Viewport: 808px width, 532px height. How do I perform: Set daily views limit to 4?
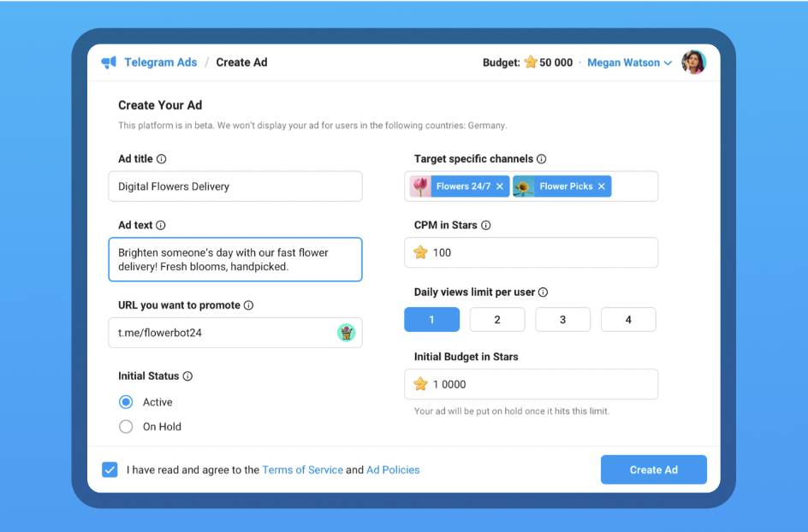(x=628, y=319)
